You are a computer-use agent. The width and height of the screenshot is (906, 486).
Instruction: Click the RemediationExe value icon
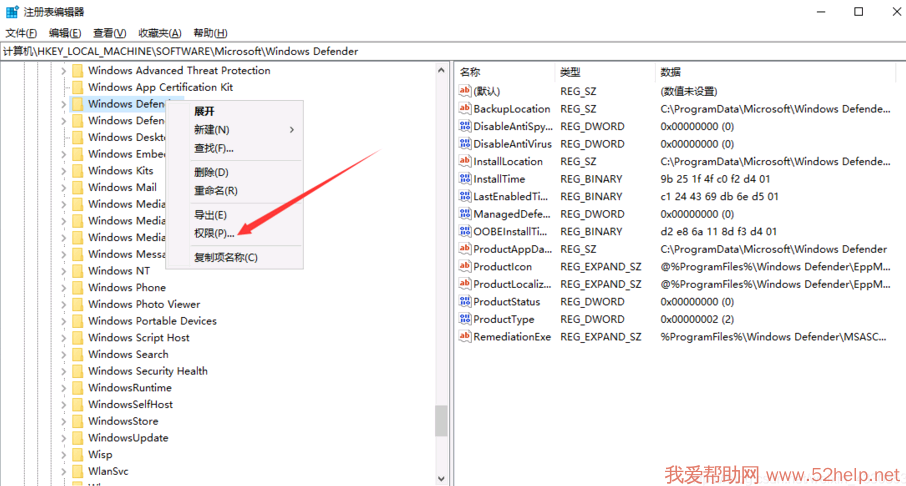click(465, 337)
